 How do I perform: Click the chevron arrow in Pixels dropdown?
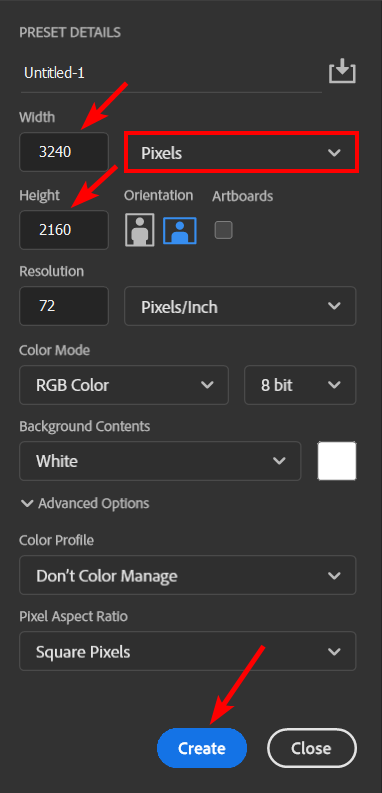pos(334,152)
